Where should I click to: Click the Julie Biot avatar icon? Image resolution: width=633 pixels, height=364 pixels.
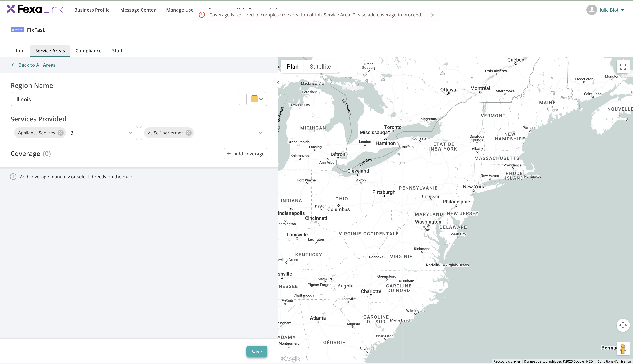591,10
